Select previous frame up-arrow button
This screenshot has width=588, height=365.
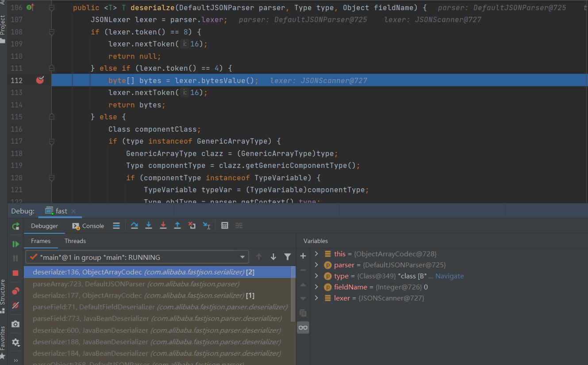point(259,257)
